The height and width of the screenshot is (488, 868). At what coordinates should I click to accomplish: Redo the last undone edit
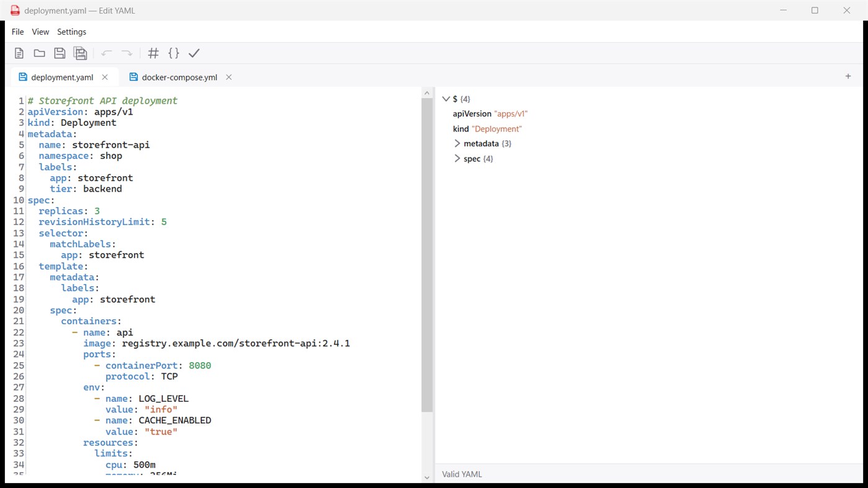tap(127, 53)
